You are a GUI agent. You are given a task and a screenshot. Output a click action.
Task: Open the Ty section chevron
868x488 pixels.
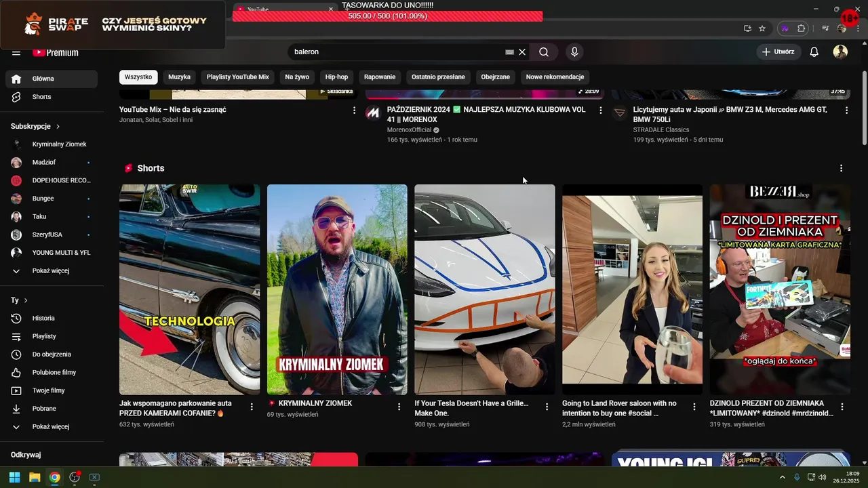click(26, 300)
